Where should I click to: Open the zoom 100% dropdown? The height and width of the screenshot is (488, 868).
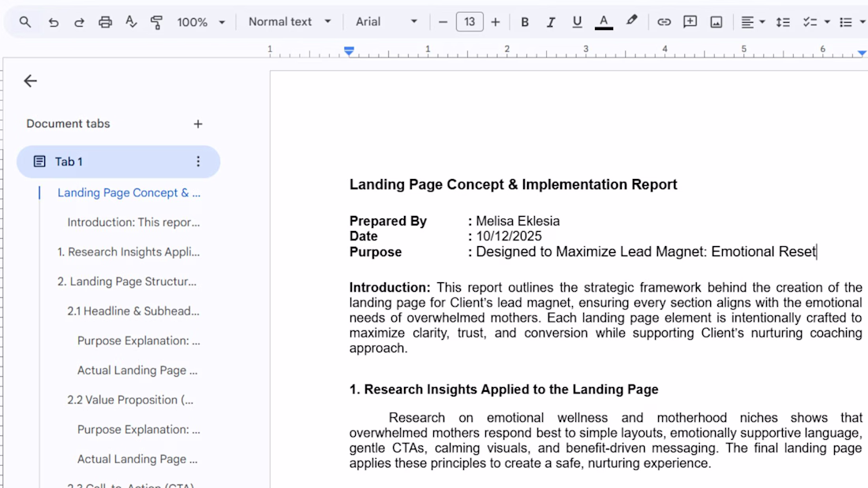coord(200,22)
